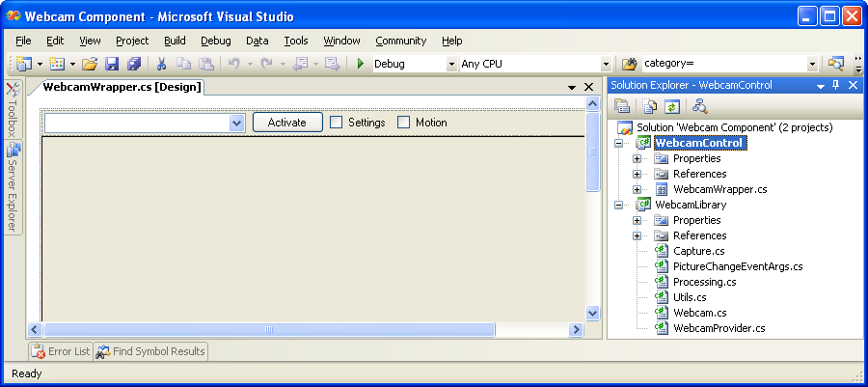868x387 pixels.
Task: Click the Save All icon
Action: tap(134, 64)
